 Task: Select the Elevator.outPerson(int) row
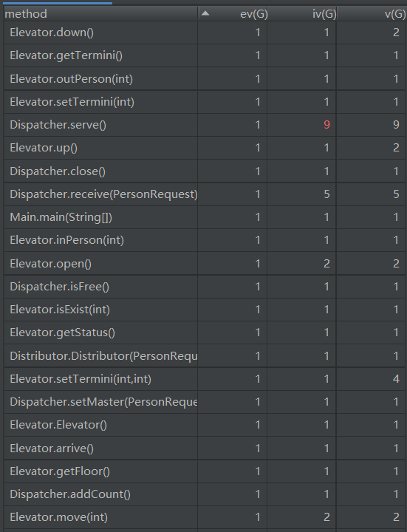205,79
